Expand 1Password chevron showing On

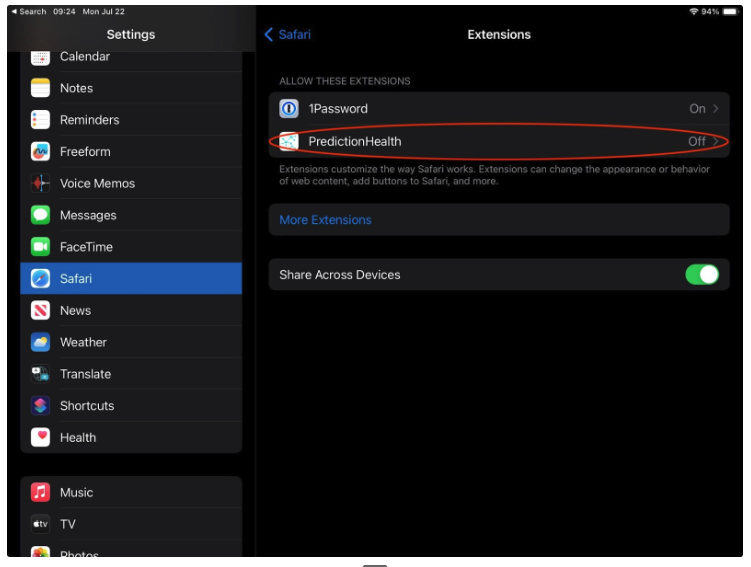click(716, 109)
